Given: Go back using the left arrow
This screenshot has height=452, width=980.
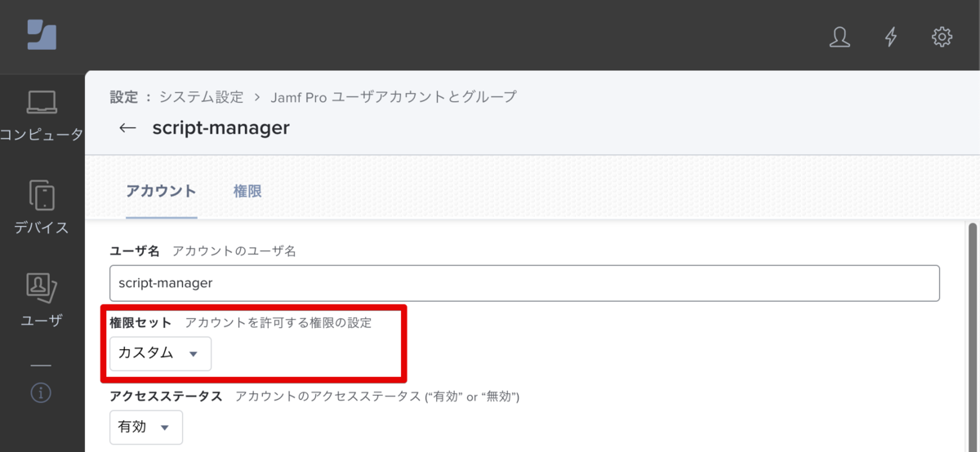Looking at the screenshot, I should point(127,128).
